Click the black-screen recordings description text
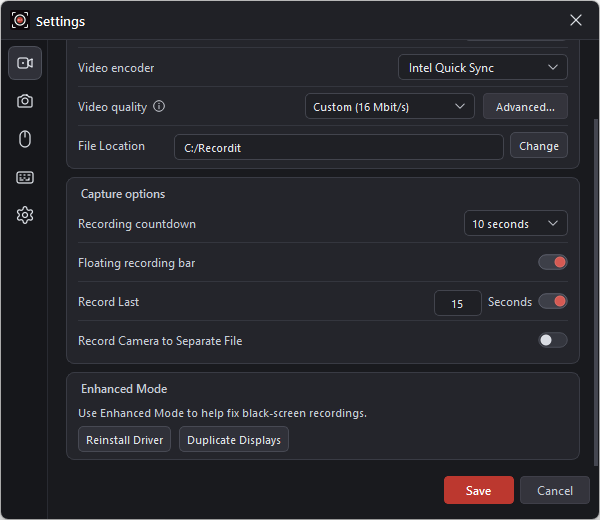600x520 pixels. tap(222, 413)
